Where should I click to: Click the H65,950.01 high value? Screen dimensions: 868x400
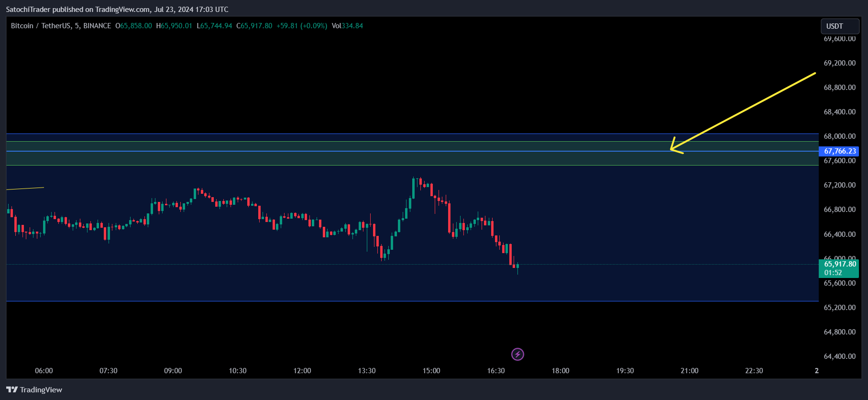(174, 26)
